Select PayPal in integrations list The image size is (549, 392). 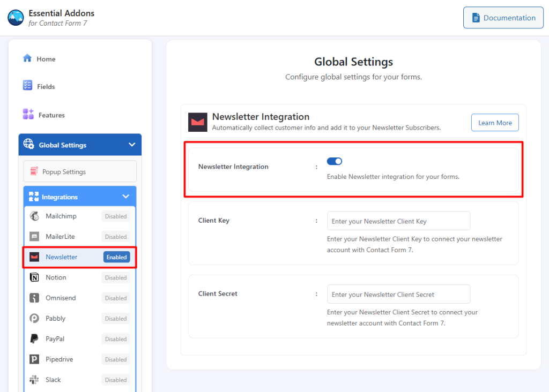(x=80, y=339)
